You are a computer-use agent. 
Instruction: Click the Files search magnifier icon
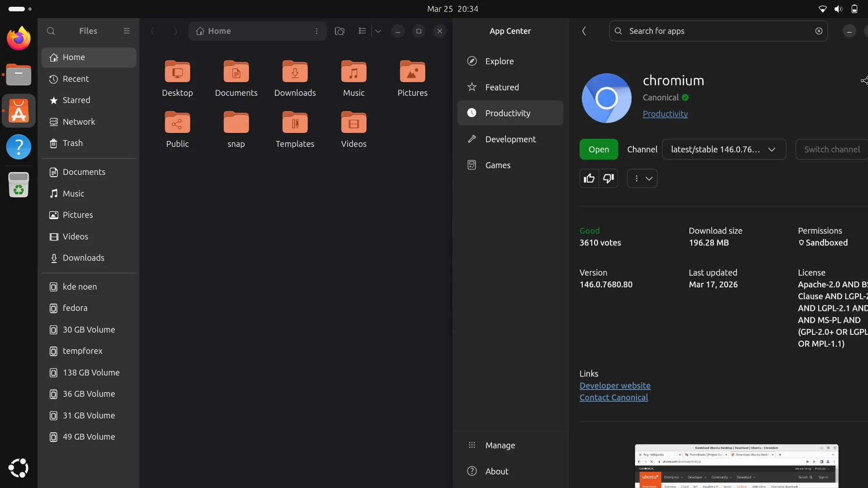click(x=51, y=31)
